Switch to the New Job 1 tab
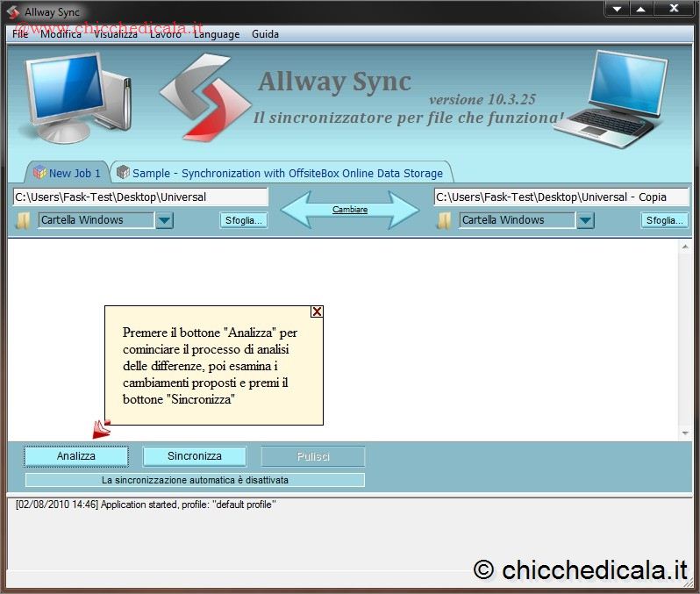Image resolution: width=700 pixels, height=594 pixels. coord(67,173)
